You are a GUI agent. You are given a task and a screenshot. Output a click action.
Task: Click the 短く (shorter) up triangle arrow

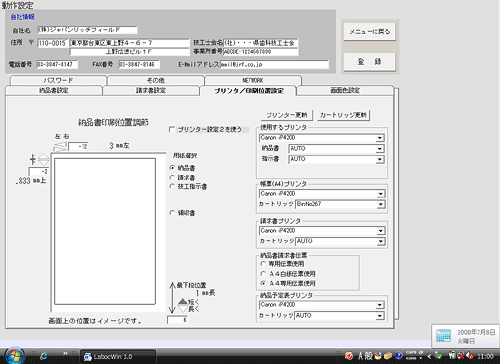(183, 301)
